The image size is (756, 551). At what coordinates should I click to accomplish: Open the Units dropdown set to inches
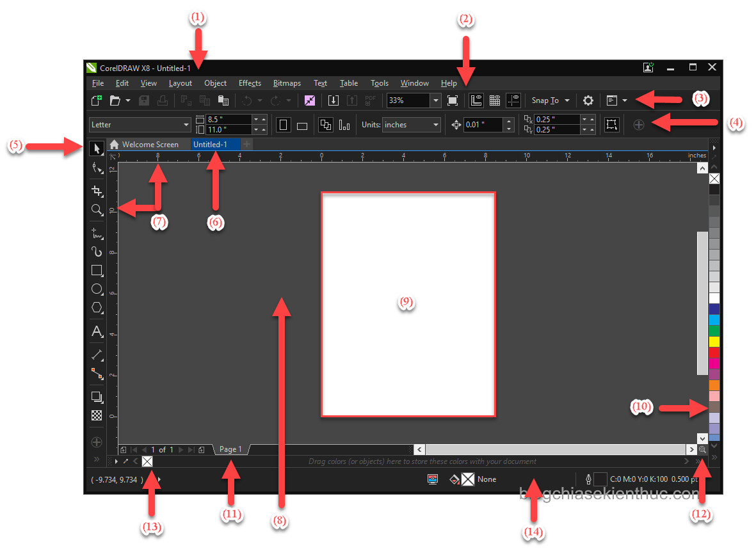(x=435, y=125)
